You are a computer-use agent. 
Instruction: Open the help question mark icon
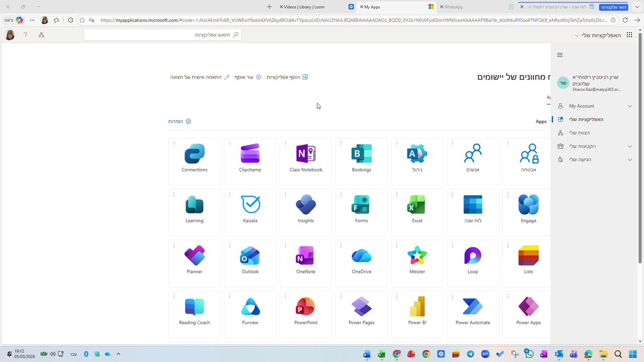pos(26,35)
